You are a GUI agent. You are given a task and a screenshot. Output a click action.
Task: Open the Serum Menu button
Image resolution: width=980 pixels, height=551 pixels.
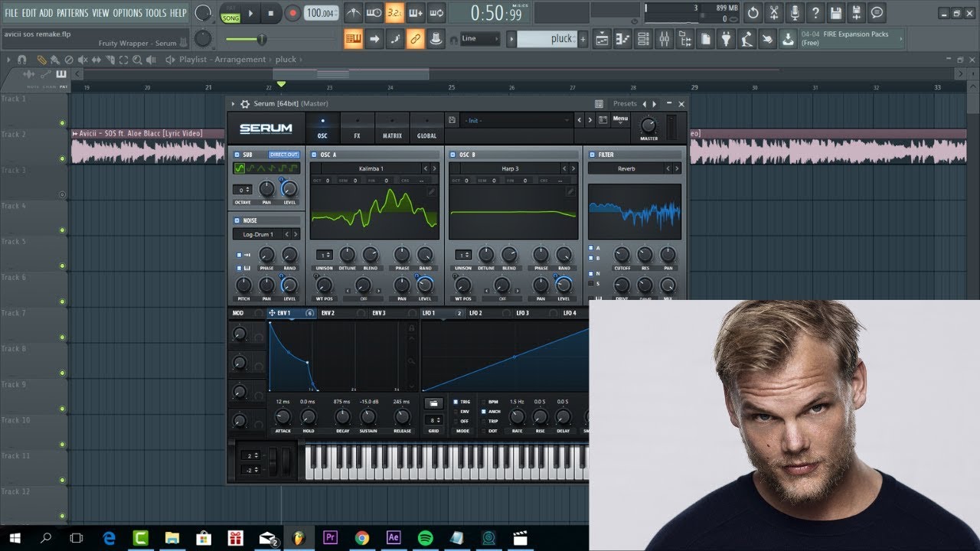(x=620, y=119)
